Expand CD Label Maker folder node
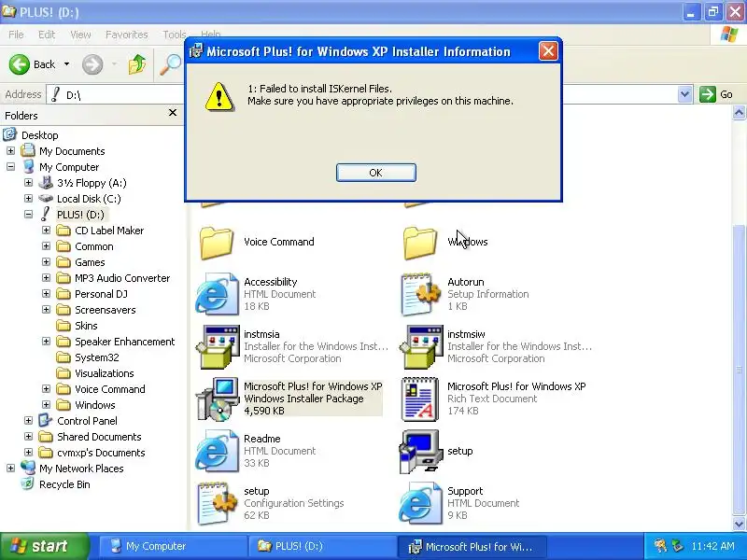Screen dimensions: 747x560 (x=46, y=231)
